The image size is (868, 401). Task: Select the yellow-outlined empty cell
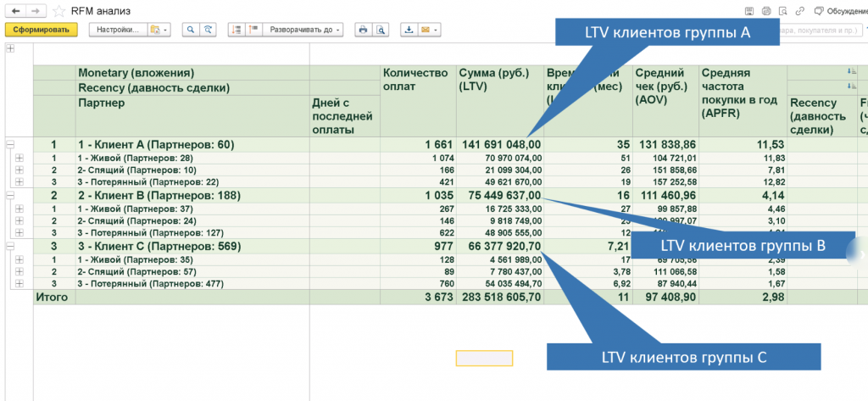click(x=484, y=359)
